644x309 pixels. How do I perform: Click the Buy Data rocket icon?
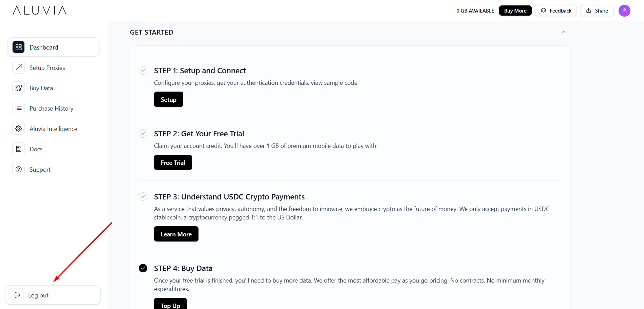(x=19, y=88)
